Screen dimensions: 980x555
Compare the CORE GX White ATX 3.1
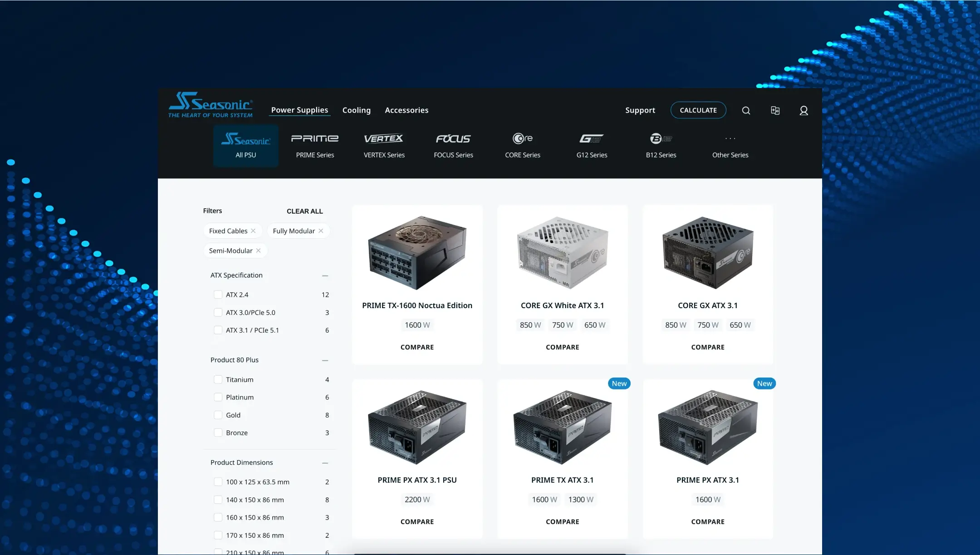(x=562, y=347)
